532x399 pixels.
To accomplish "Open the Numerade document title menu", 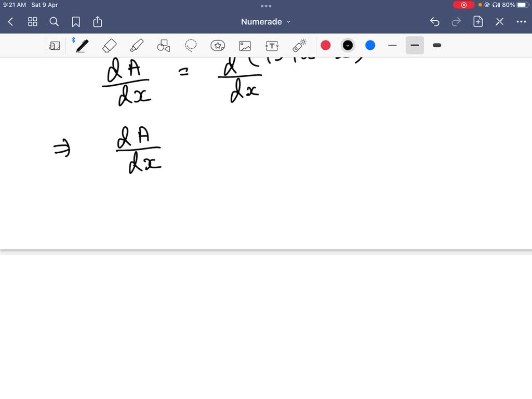I will click(x=265, y=21).
